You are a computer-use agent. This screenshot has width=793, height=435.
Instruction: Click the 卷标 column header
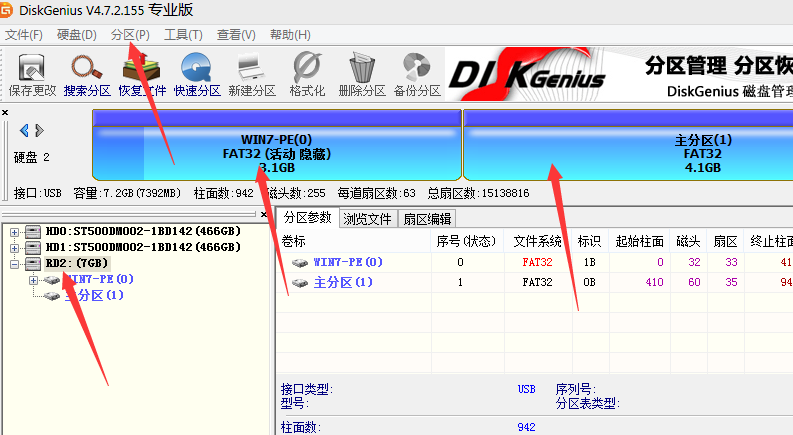pyautogui.click(x=354, y=241)
